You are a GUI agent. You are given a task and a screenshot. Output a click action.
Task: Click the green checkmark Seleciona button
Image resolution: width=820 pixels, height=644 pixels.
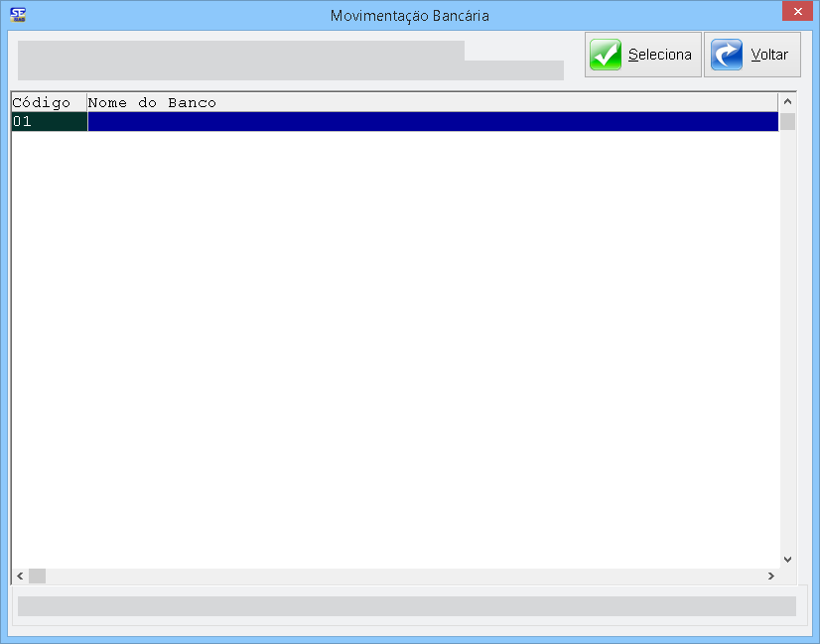642,55
